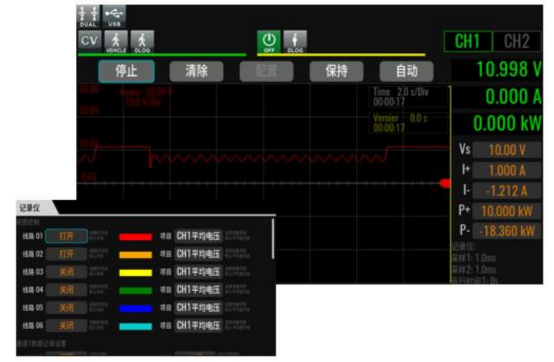Pick the red color swatch for line 01
Screen dimensions: 554x362
136,237
